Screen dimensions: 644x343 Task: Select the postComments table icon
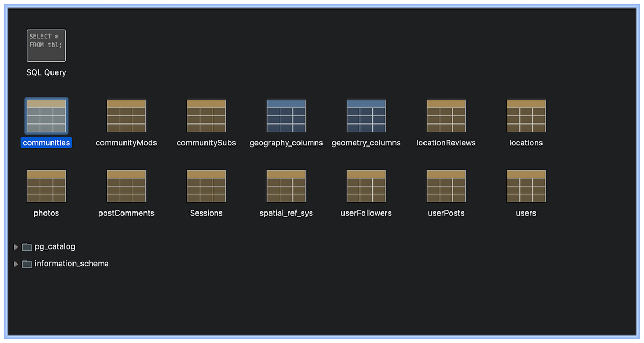[126, 186]
